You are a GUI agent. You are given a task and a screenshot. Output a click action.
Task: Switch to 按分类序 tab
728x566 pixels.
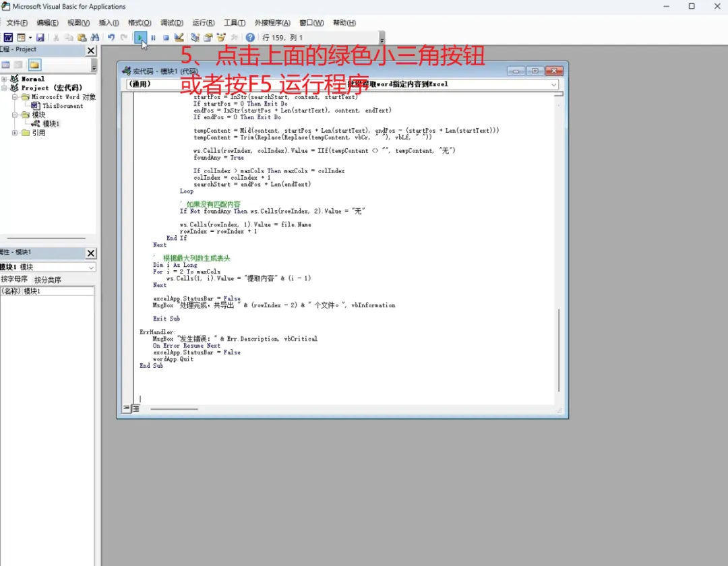48,280
